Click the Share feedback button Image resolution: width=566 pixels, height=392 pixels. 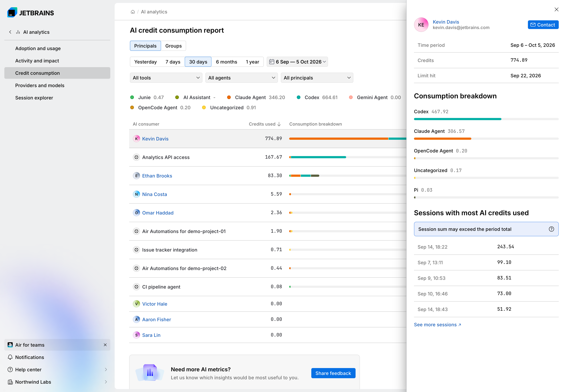click(333, 373)
